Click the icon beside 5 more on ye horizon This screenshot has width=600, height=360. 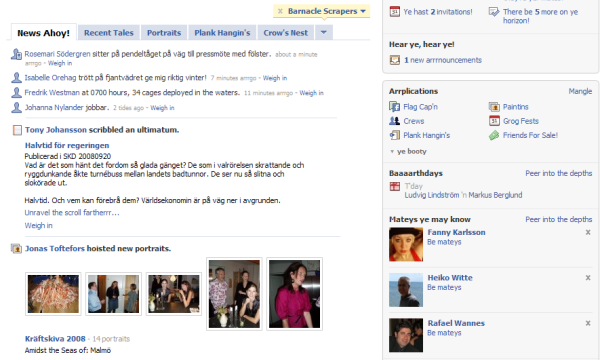point(494,11)
